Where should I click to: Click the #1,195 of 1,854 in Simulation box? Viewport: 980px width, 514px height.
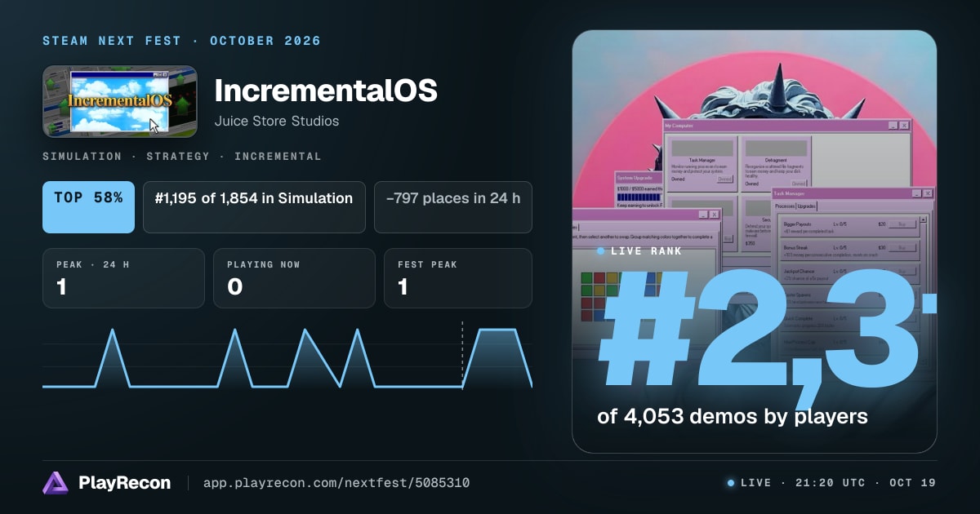[x=253, y=207]
